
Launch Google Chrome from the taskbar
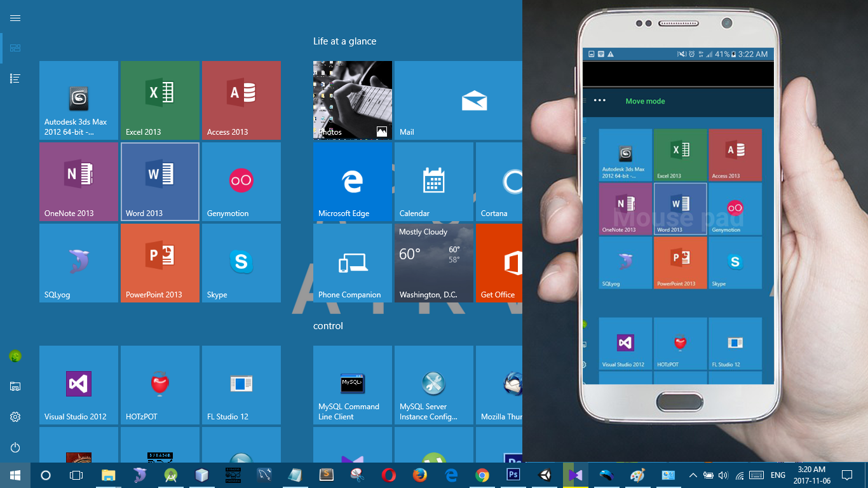pyautogui.click(x=482, y=475)
